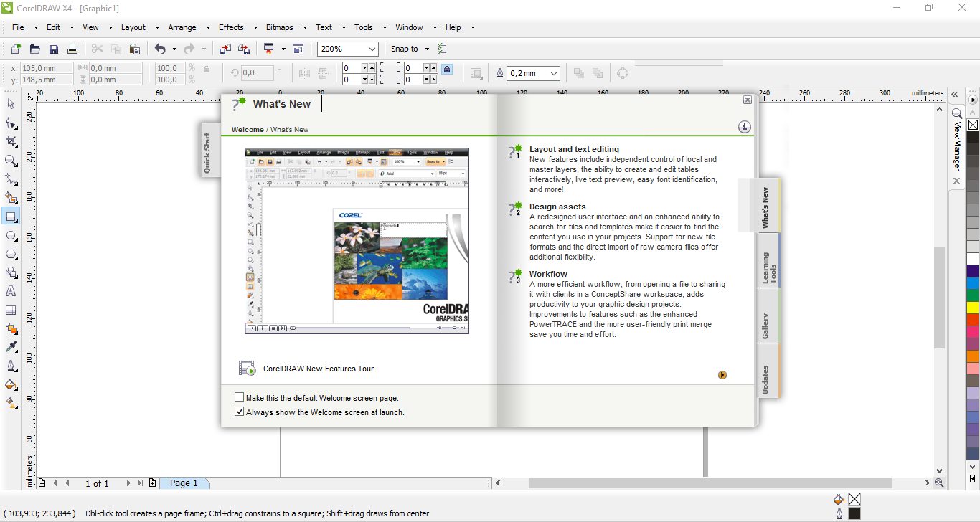Open the zoom level 200% dropdown
Viewport: 980px width, 522px height.
pyautogui.click(x=372, y=49)
